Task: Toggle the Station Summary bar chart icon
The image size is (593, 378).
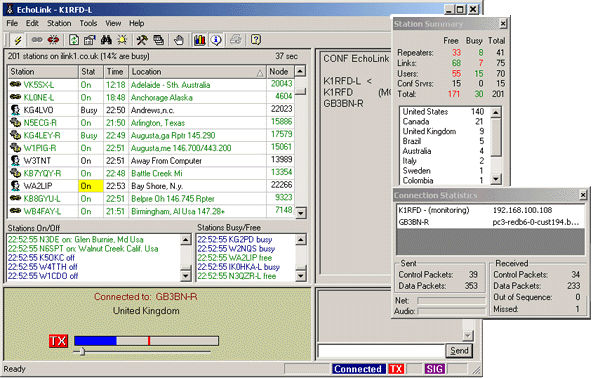Action: click(x=199, y=40)
